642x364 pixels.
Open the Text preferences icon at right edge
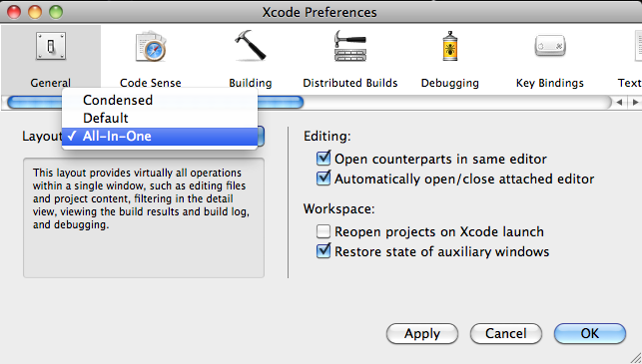click(x=638, y=46)
